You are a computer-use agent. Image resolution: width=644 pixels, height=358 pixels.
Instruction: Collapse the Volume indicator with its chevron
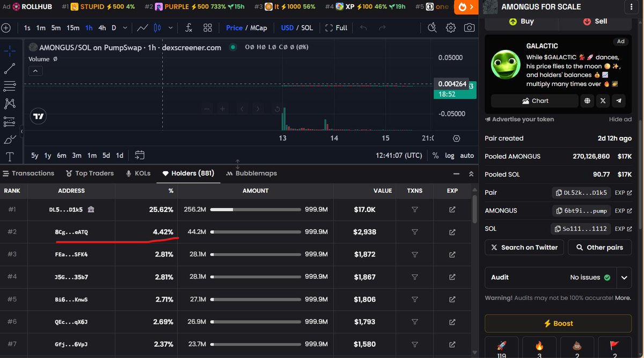pos(35,70)
